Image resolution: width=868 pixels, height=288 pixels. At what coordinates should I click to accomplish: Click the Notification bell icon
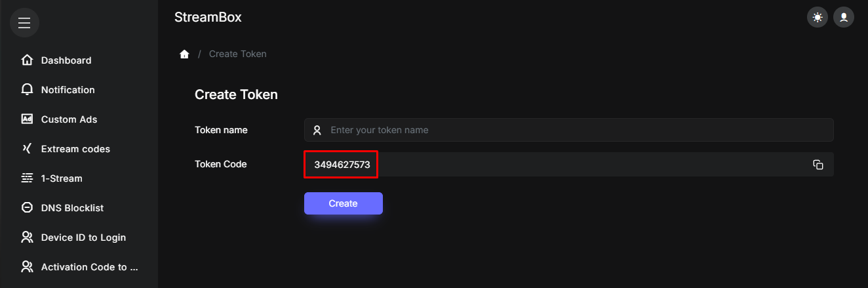27,90
